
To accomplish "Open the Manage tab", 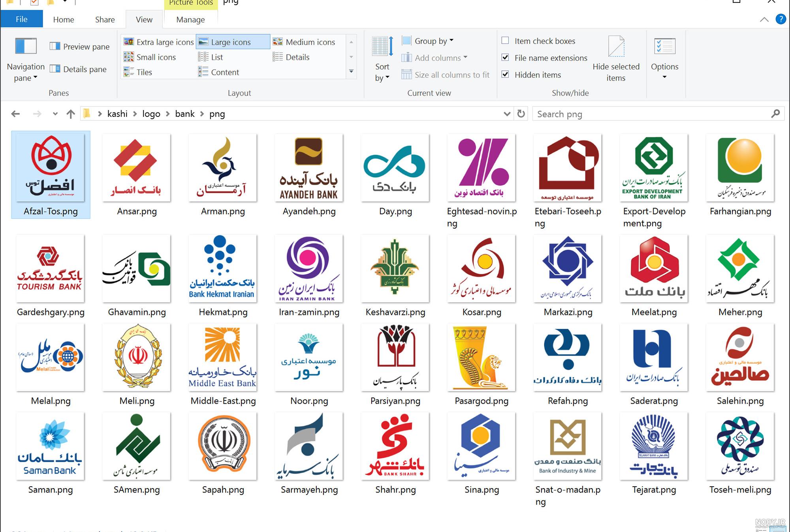I will coord(190,19).
